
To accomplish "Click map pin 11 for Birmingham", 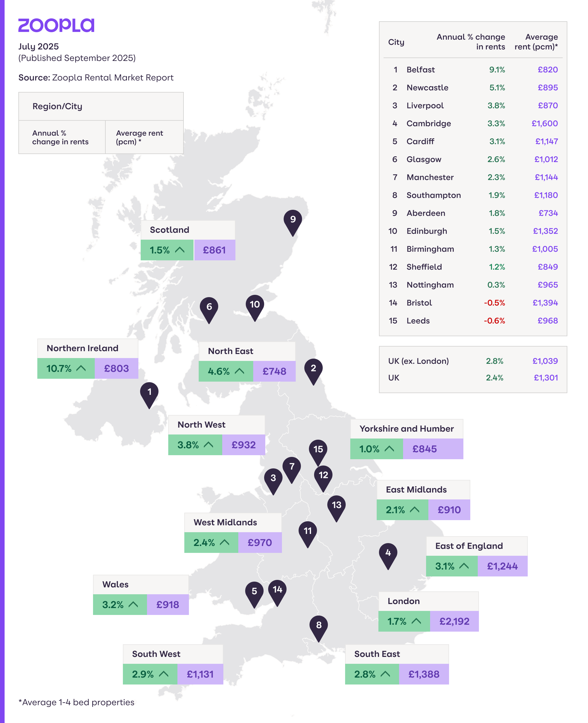I will (x=307, y=532).
